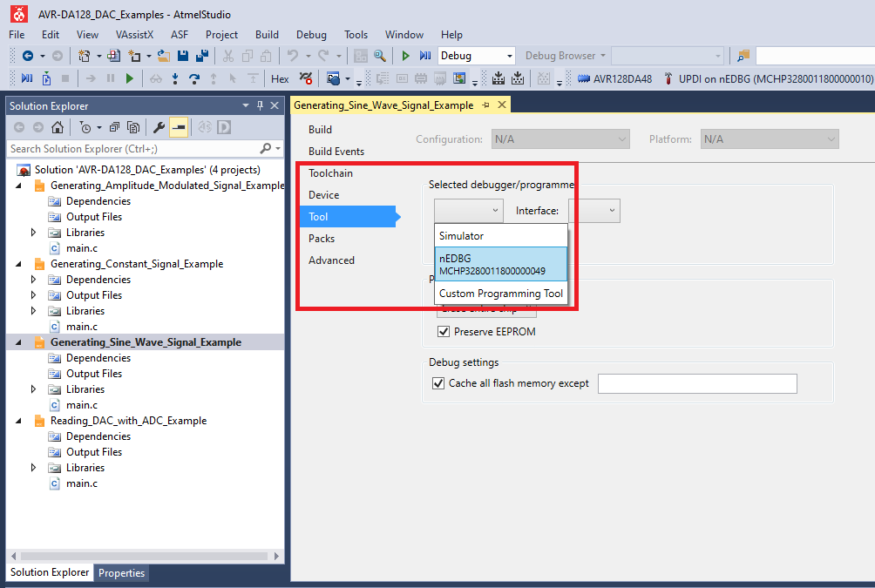This screenshot has height=588, width=875.
Task: Click the Step Over curved arrow icon
Action: (x=194, y=78)
